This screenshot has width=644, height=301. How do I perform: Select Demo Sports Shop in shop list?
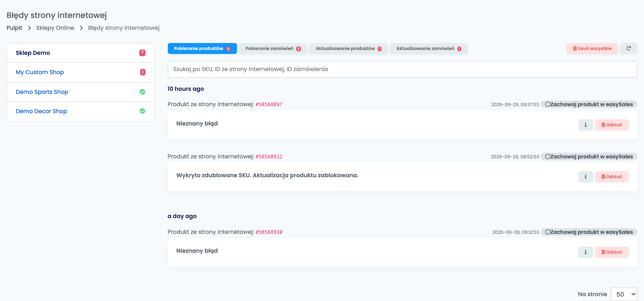(81, 92)
